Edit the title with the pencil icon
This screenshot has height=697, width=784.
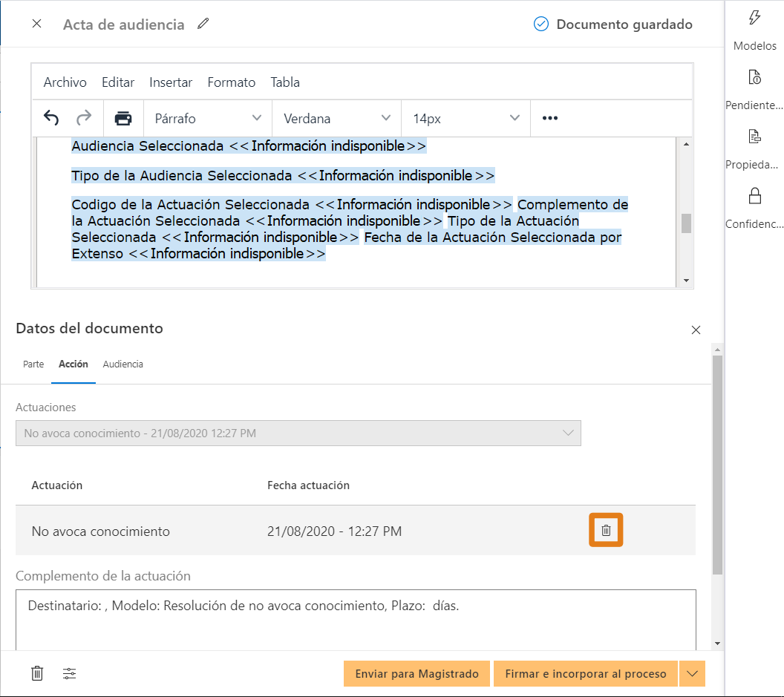(x=203, y=24)
